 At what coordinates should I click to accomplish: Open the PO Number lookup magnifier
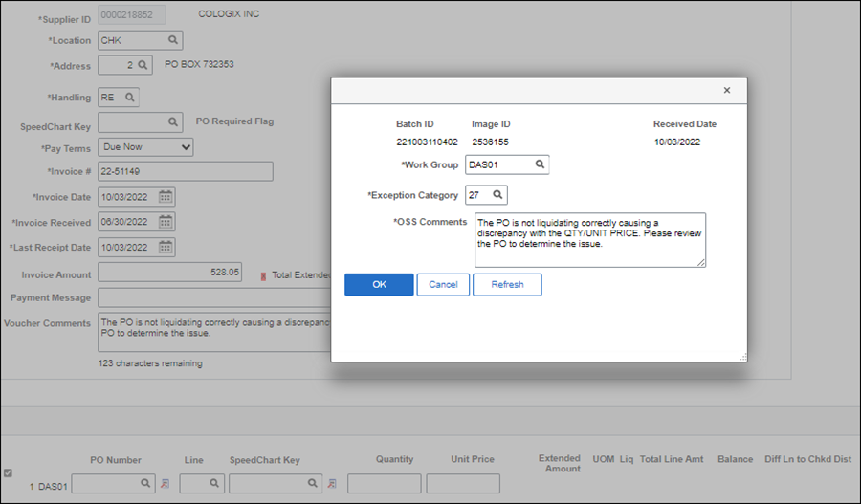[x=145, y=483]
